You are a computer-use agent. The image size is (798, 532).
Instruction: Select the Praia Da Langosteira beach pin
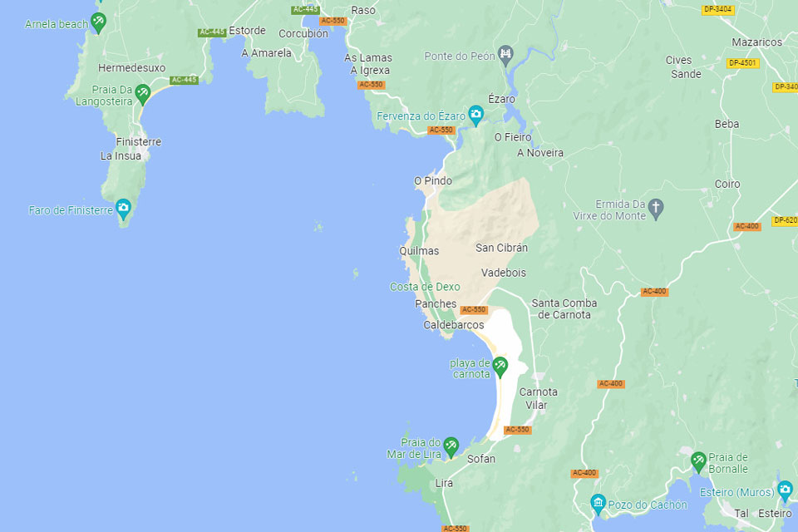click(x=143, y=94)
